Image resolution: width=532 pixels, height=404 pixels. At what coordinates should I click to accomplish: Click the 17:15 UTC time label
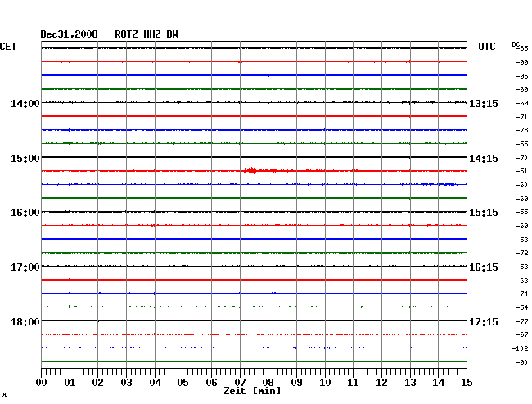coord(484,321)
